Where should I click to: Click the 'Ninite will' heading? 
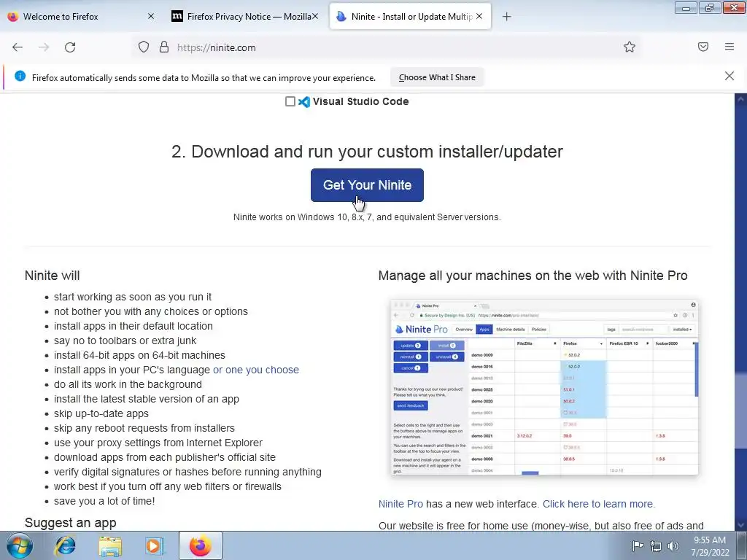[x=52, y=276]
